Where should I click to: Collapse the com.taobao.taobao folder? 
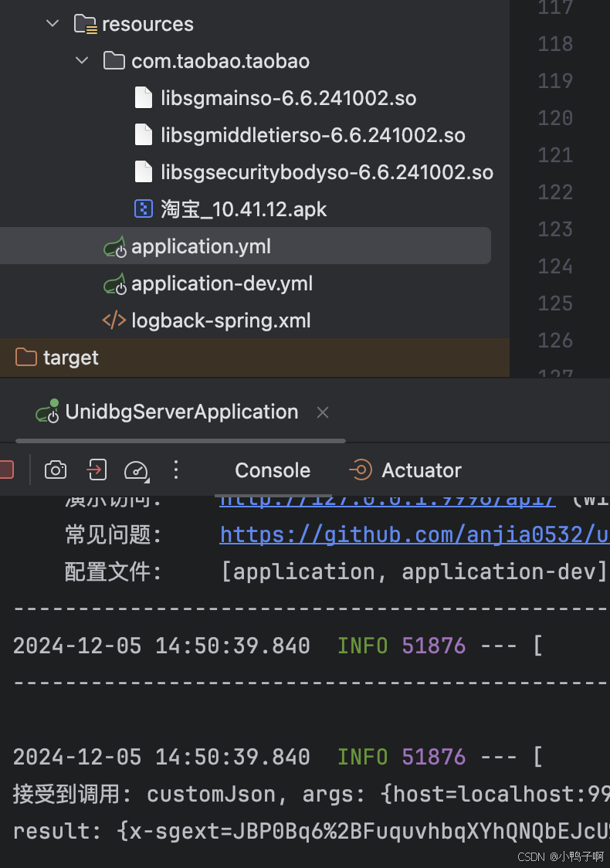(82, 60)
